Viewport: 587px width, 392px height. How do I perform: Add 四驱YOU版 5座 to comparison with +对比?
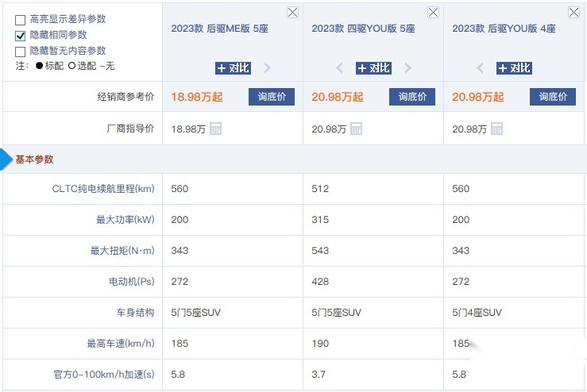click(x=373, y=68)
